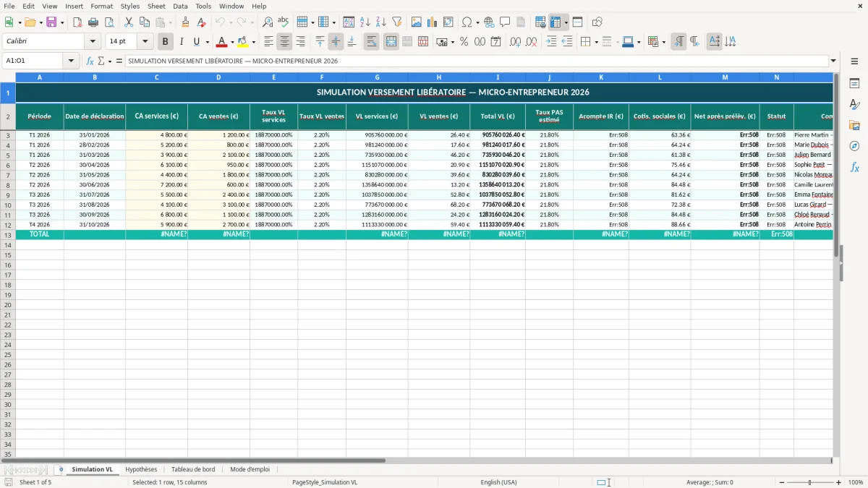Open sidebar Navigator compass icon
Viewport: 868px width, 488px height.
pos(854,146)
